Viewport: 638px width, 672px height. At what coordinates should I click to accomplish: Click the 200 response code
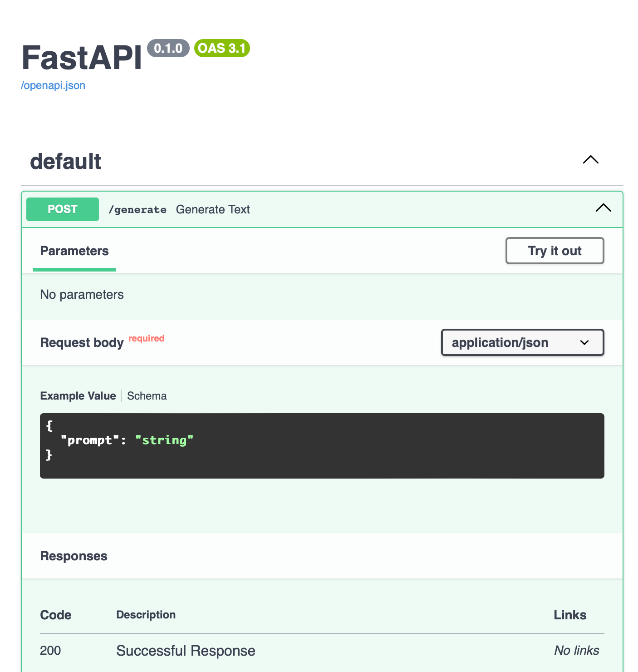(50, 651)
